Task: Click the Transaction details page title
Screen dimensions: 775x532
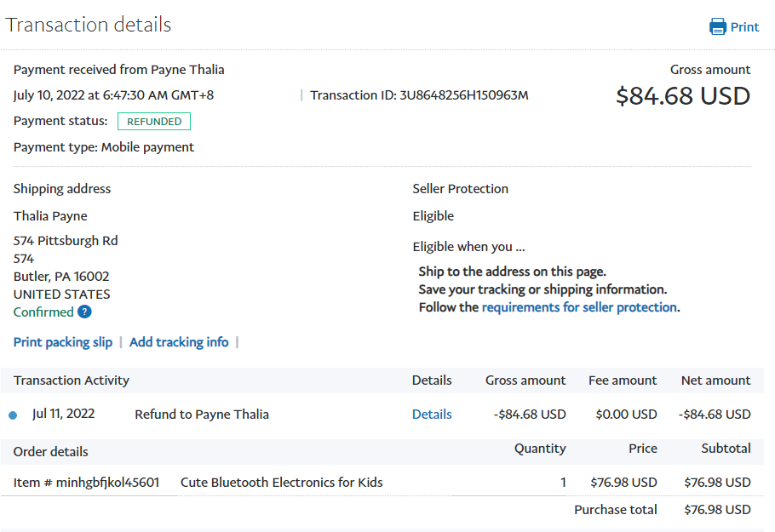Action: pyautogui.click(x=89, y=25)
